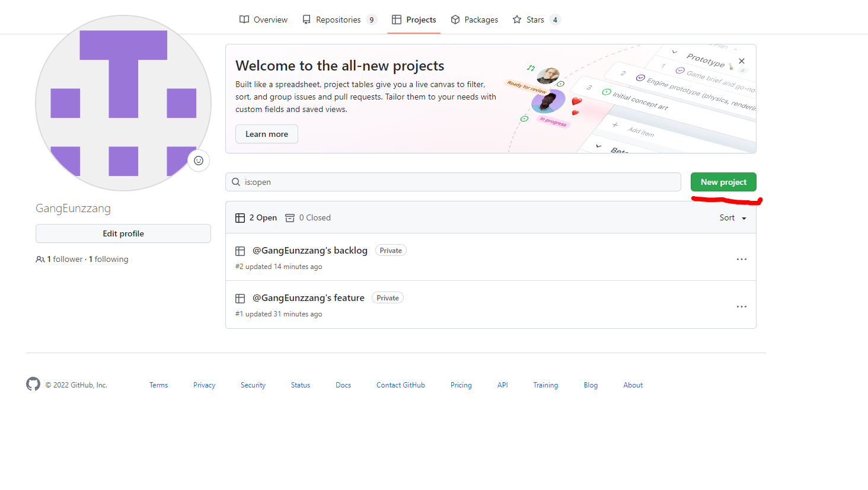Click the Repositories count badge 9
The width and height of the screenshot is (868, 490).
pos(372,20)
